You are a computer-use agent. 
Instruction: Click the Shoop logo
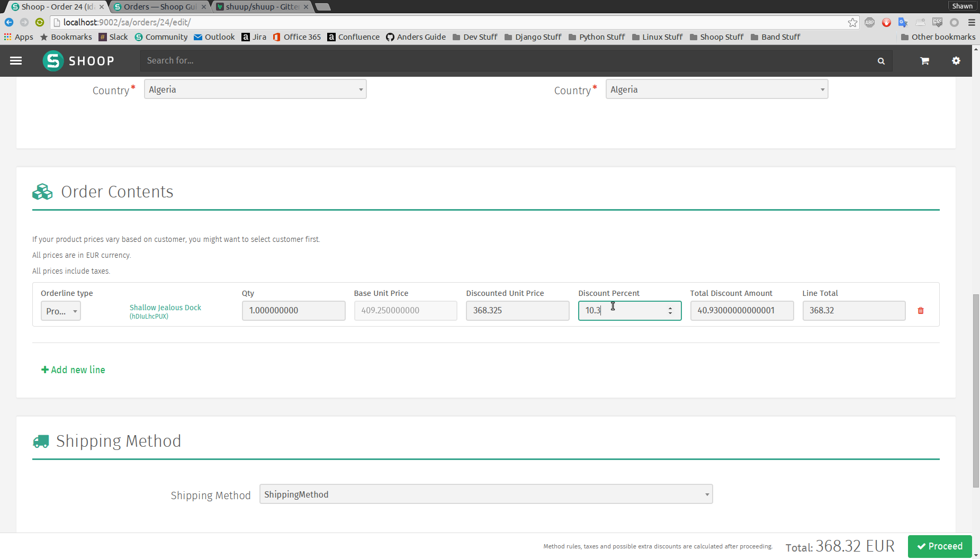(78, 61)
